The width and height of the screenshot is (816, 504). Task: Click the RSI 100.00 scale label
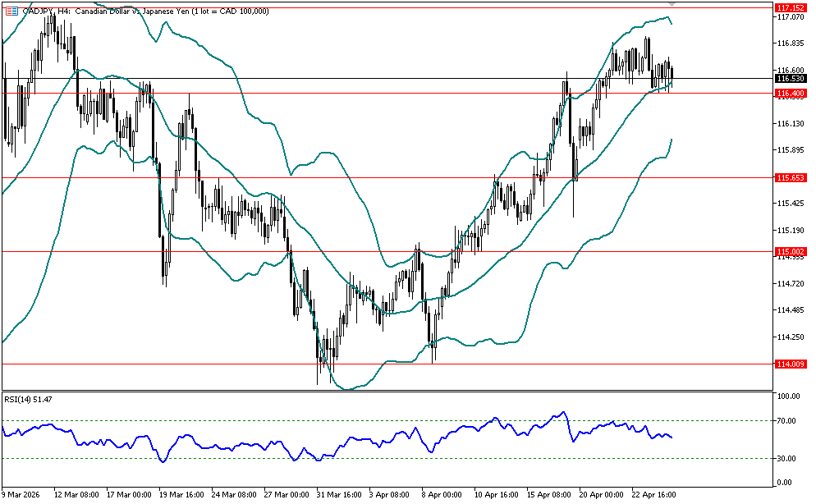(788, 396)
